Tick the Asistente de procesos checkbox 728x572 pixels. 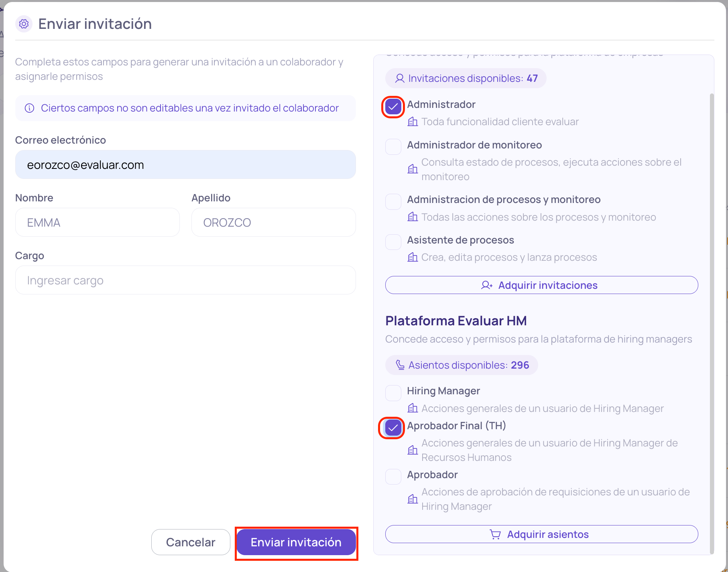pyautogui.click(x=393, y=242)
